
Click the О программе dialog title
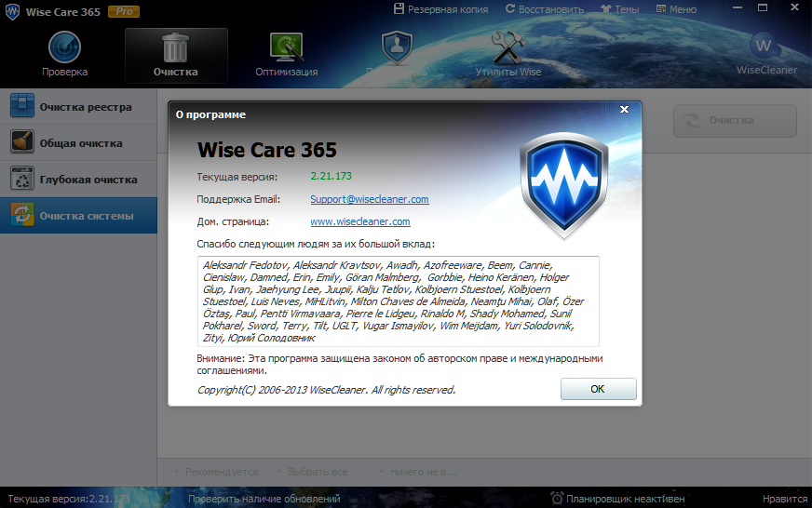point(210,114)
